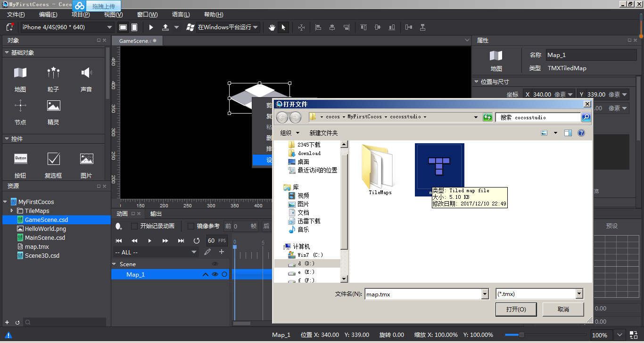Screen dimensions: 644x343
Task: Adjust the zoom slider in status bar
Action: [x=521, y=335]
